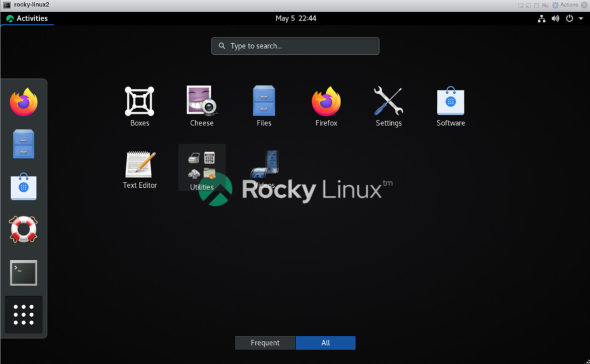The width and height of the screenshot is (590, 364).
Task: Click the Activities button
Action: tap(27, 18)
